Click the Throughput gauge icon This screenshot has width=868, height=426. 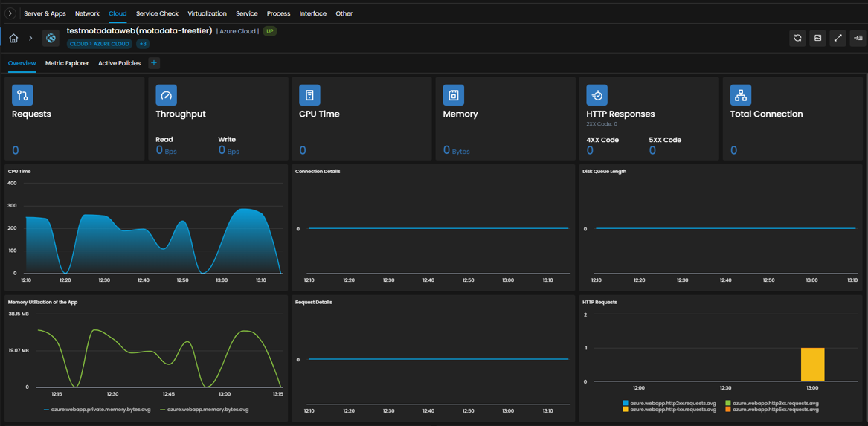[x=167, y=95]
